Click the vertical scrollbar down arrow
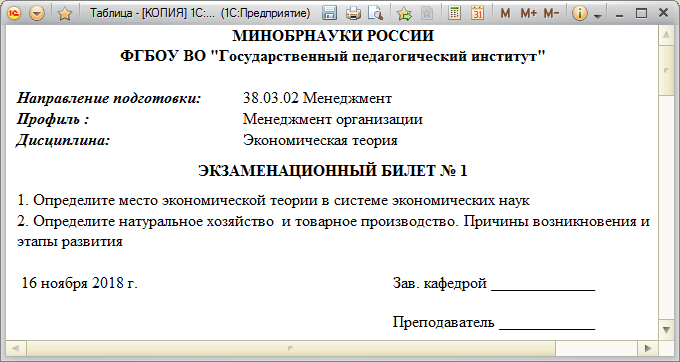The height and width of the screenshot is (362, 680). point(667,330)
